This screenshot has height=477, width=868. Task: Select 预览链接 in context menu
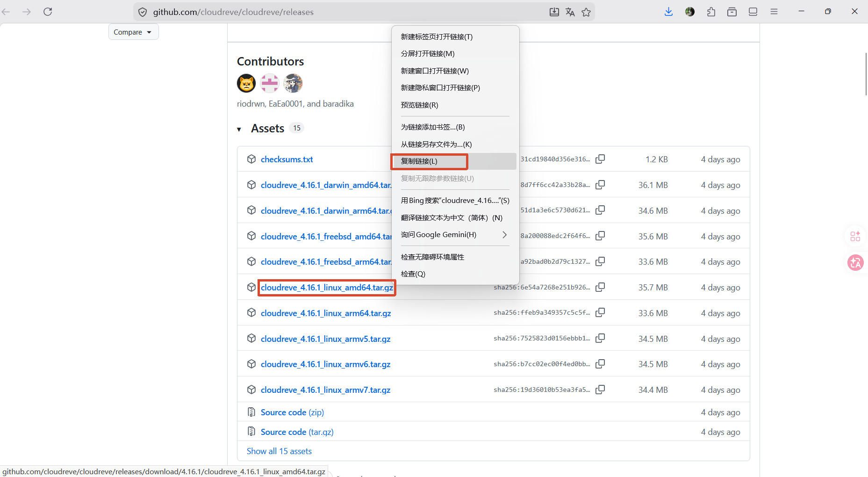click(455, 105)
